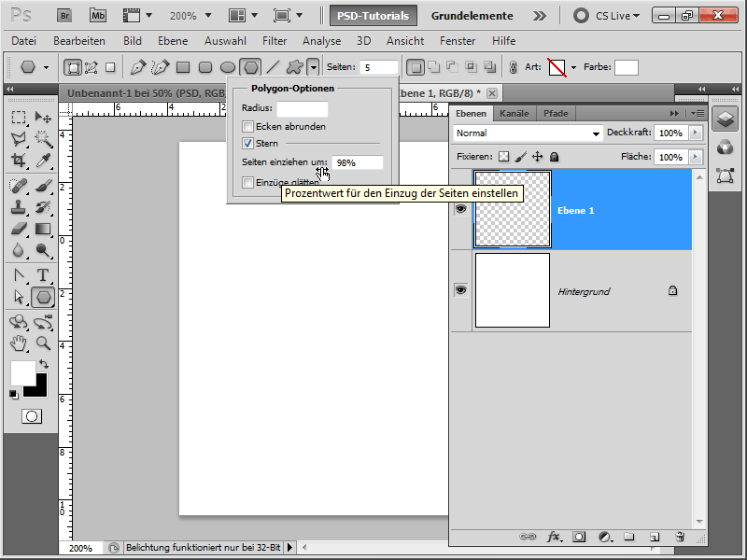Swap foreground and background colors
This screenshot has height=560, width=747.
[44, 364]
